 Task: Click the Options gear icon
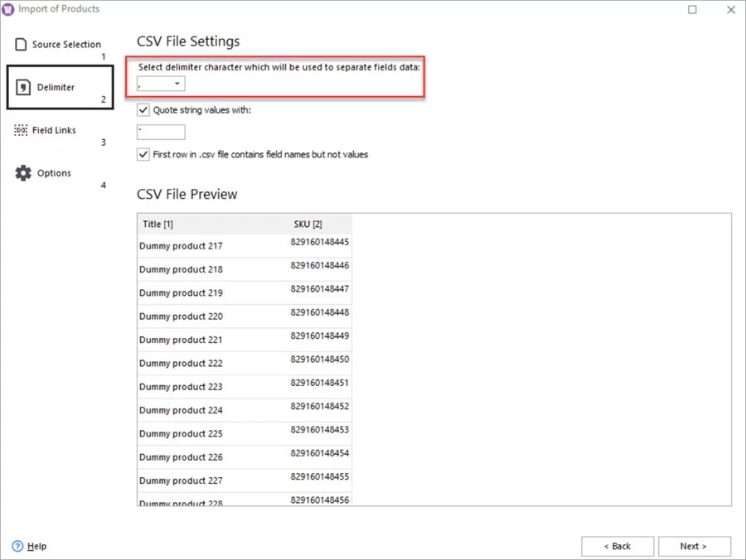click(22, 172)
